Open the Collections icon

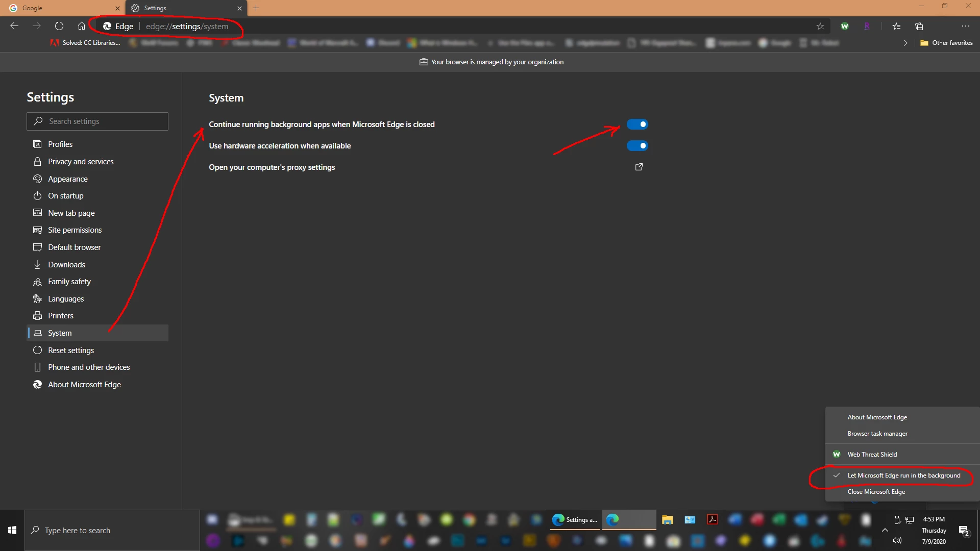(x=919, y=27)
